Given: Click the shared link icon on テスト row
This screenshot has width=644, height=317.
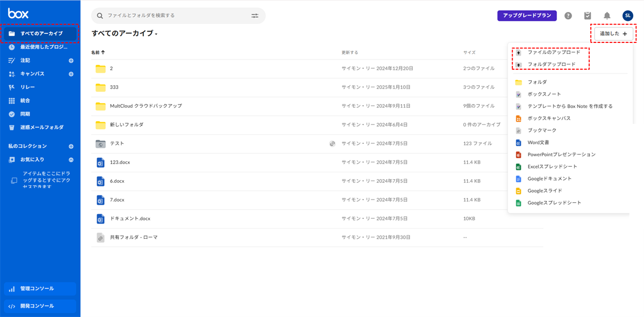Looking at the screenshot, I should point(332,144).
